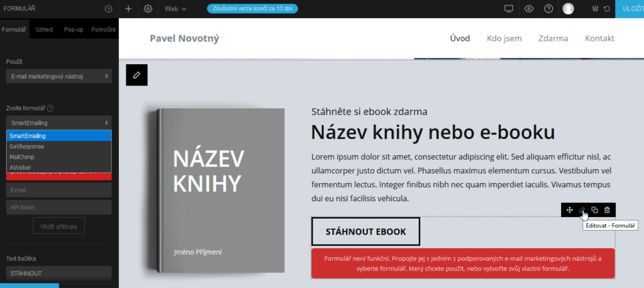The width and height of the screenshot is (644, 288).
Task: Choose MailChimp from the list
Action: (x=58, y=157)
